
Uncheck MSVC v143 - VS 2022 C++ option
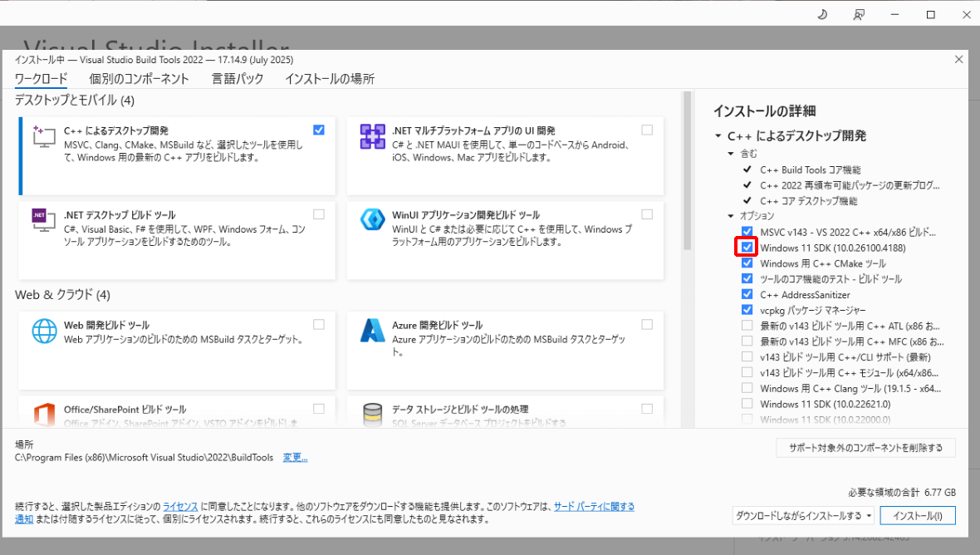coord(747,232)
